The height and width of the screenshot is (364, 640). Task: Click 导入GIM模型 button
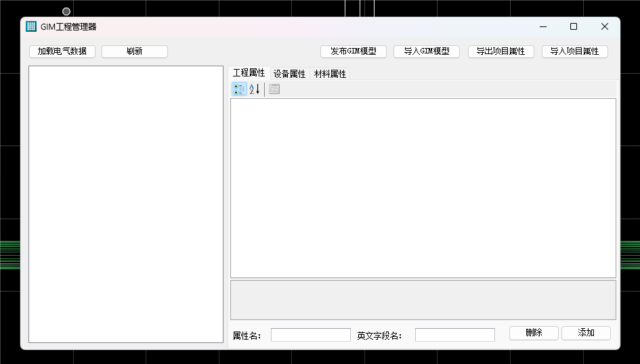click(427, 51)
